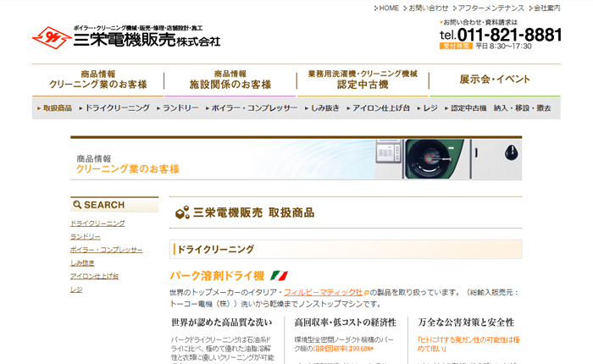593x364 pixels.
Task: Click ドライクリーニング in the sub navigation bar
Action: click(118, 108)
